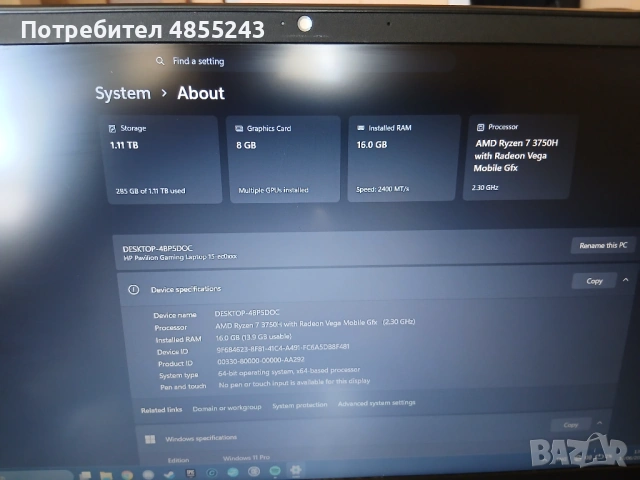Open the Storage 1.11 TB card
This screenshot has width=640, height=480.
click(x=162, y=159)
